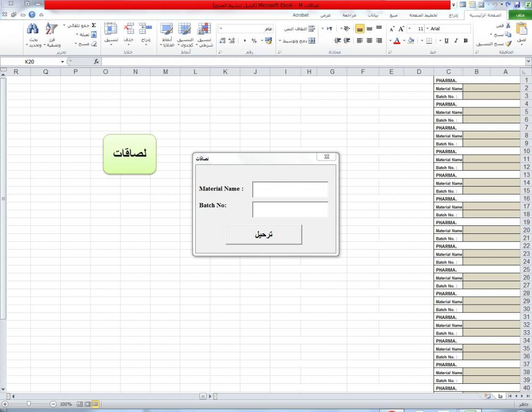
Task: Toggle Bold formatting
Action: (465, 41)
